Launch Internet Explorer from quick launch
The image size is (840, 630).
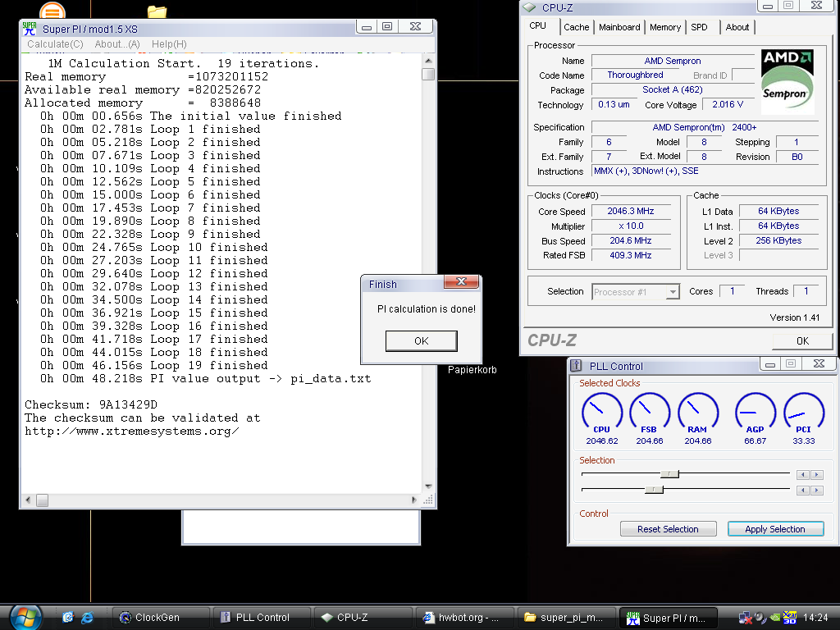pos(87,618)
